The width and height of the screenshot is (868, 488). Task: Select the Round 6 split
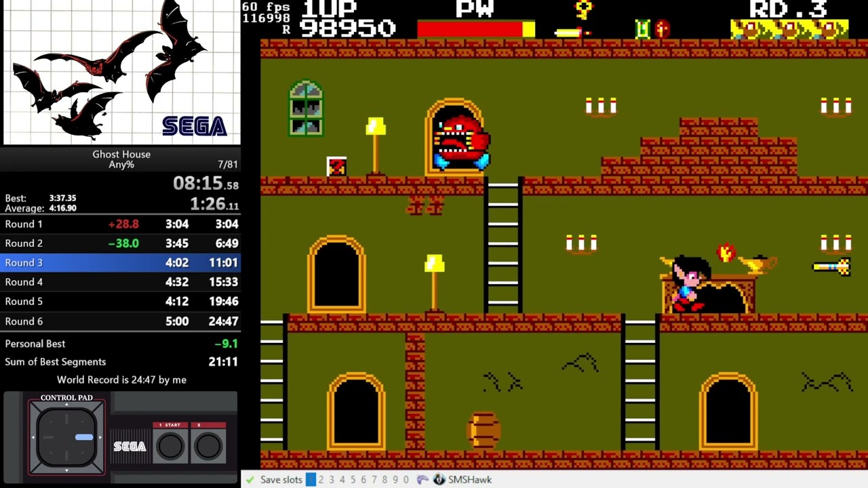[121, 321]
